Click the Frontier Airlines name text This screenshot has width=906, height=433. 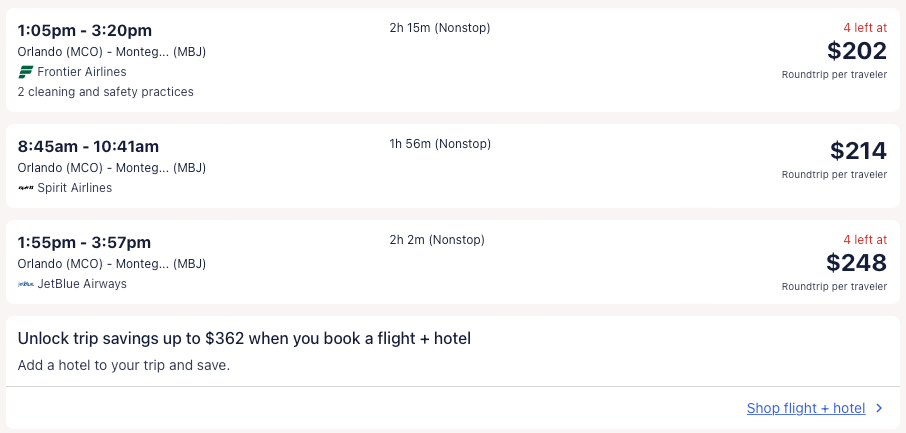pos(82,72)
